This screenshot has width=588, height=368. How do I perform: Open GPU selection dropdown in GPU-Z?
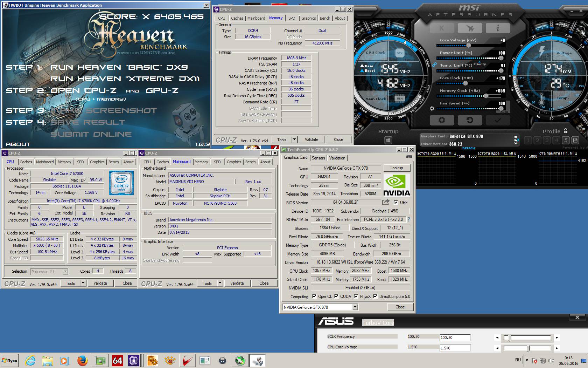click(355, 307)
